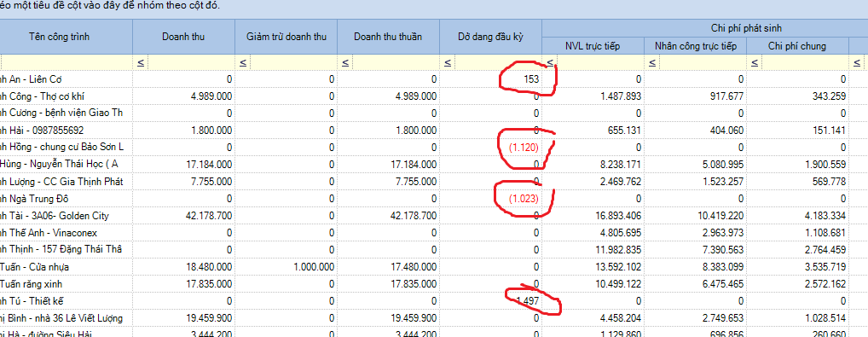Focus the NVL trực tiếp filter input
The height and width of the screenshot is (337, 868).
pyautogui.click(x=600, y=62)
